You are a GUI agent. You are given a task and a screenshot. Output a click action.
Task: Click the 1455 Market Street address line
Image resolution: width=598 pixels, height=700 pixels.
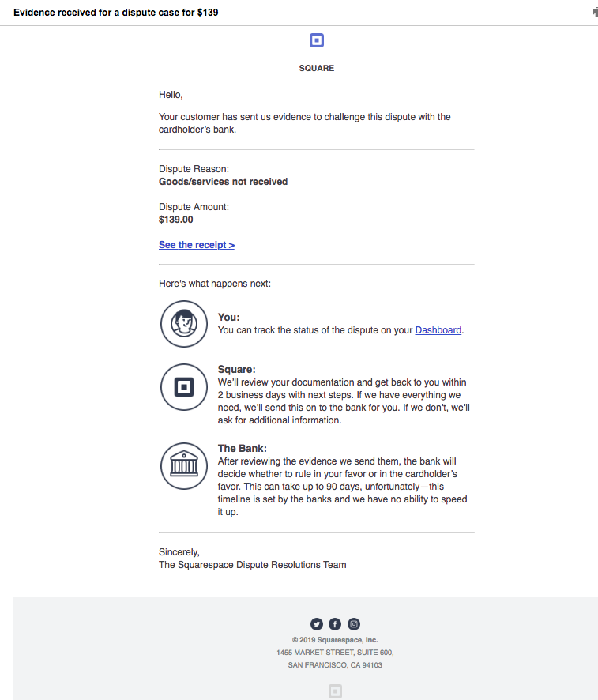(335, 653)
